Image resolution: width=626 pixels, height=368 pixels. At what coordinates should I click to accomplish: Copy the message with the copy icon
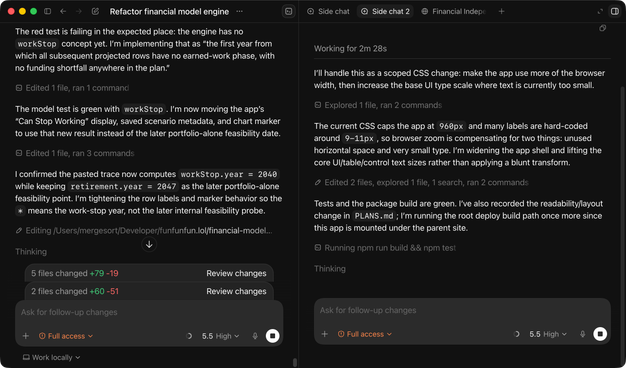click(x=602, y=28)
